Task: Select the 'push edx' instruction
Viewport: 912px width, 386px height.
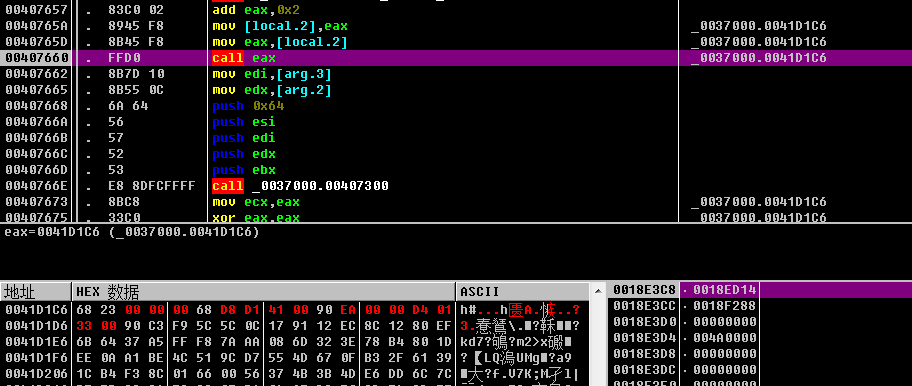Action: pyautogui.click(x=244, y=154)
